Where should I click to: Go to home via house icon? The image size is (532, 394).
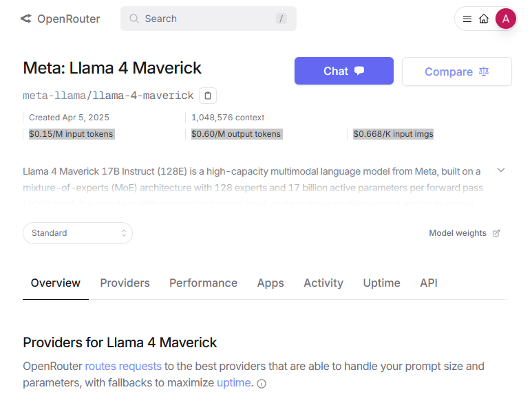[484, 19]
